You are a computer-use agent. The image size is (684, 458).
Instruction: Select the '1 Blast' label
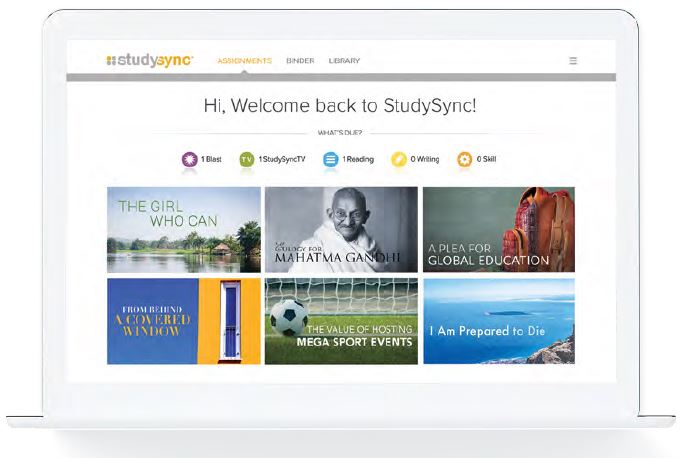coord(211,159)
